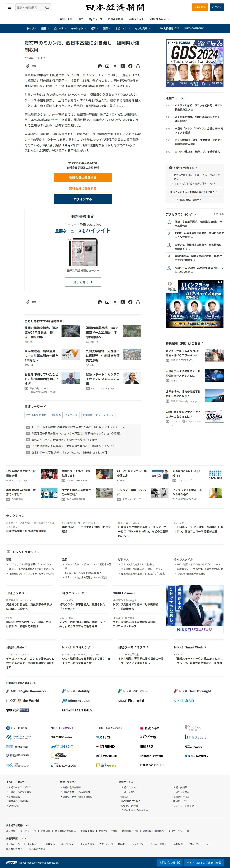
Task: Click the email share icon under the article date
Action: pos(107,66)
